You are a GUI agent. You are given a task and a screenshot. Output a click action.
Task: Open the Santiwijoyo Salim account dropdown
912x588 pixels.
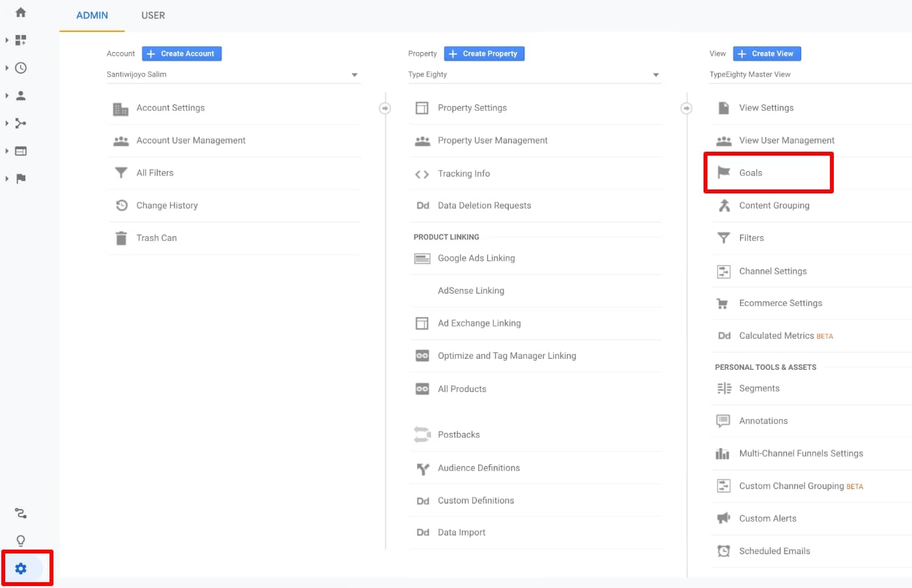point(233,74)
